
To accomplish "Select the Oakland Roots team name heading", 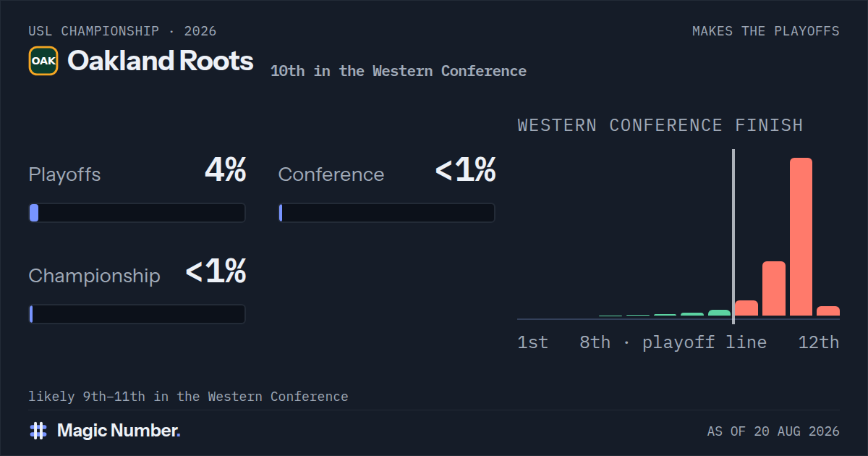I will [x=161, y=61].
